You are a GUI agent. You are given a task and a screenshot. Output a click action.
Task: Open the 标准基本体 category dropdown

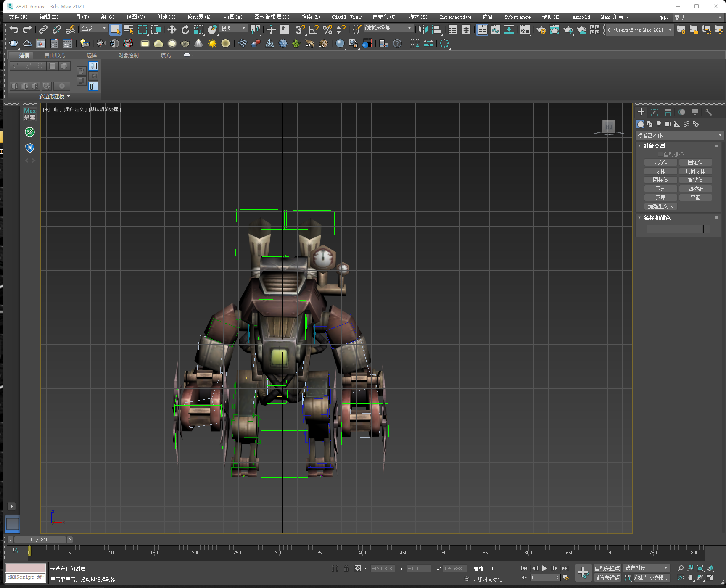tap(679, 135)
